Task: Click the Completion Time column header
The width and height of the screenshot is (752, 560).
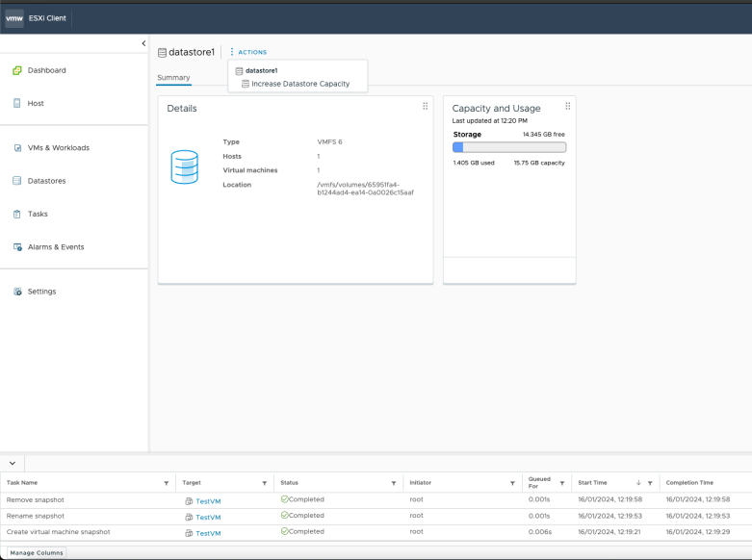Action: [x=689, y=483]
